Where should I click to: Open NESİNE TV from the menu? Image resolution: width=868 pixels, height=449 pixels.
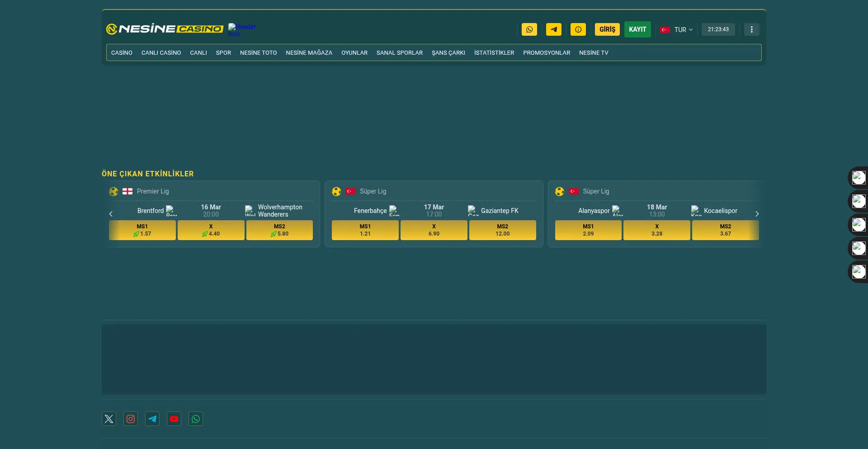tap(594, 52)
